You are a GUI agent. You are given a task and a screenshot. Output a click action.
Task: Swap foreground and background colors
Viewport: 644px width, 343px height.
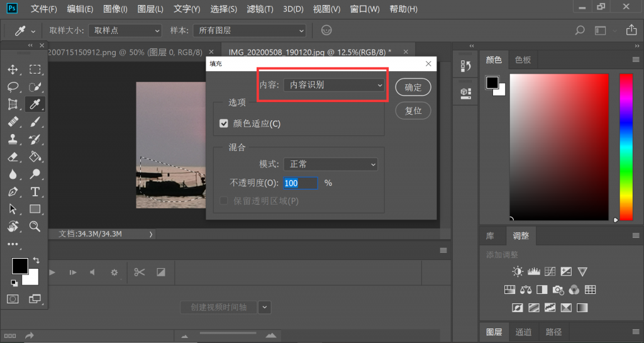click(36, 260)
